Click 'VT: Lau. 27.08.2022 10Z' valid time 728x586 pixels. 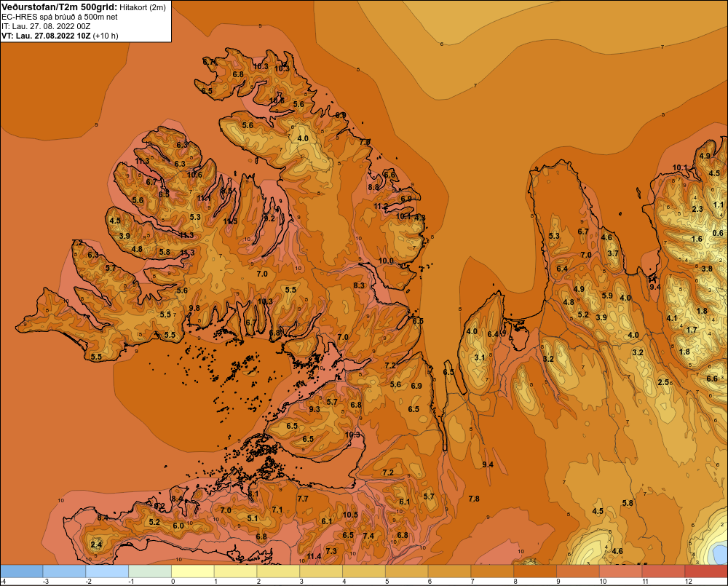[46, 36]
